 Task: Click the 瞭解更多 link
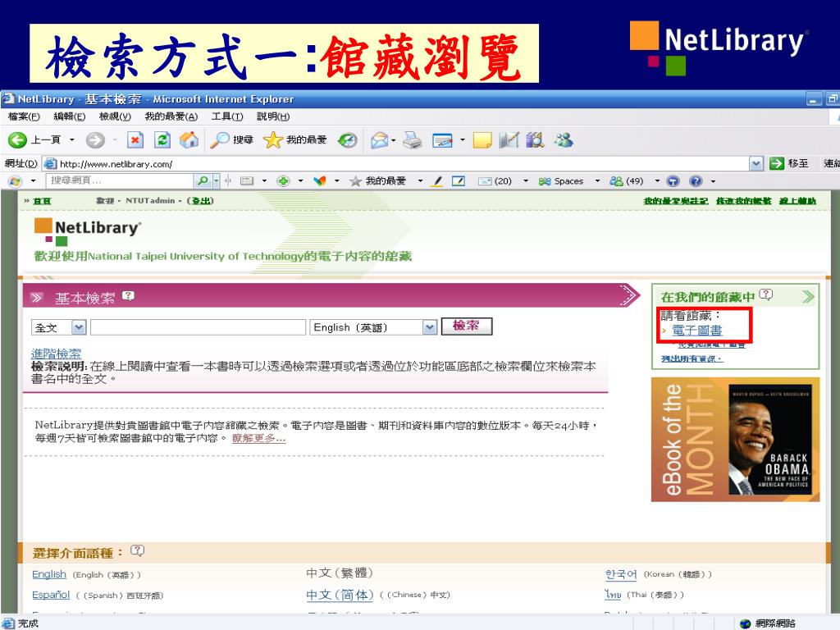(258, 438)
